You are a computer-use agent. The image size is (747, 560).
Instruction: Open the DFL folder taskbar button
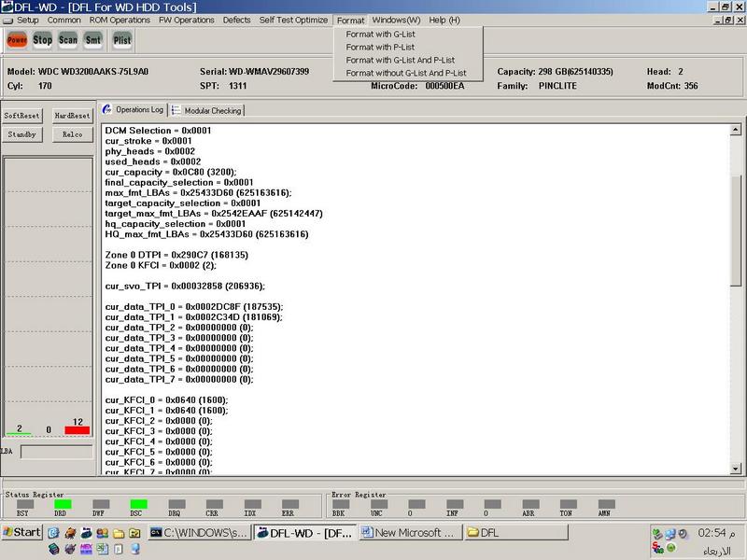coord(516,533)
